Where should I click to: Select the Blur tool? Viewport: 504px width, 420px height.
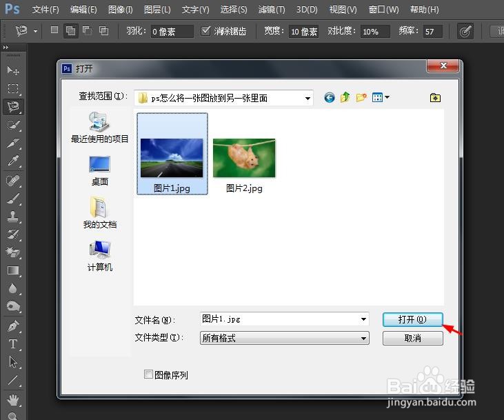click(13, 288)
